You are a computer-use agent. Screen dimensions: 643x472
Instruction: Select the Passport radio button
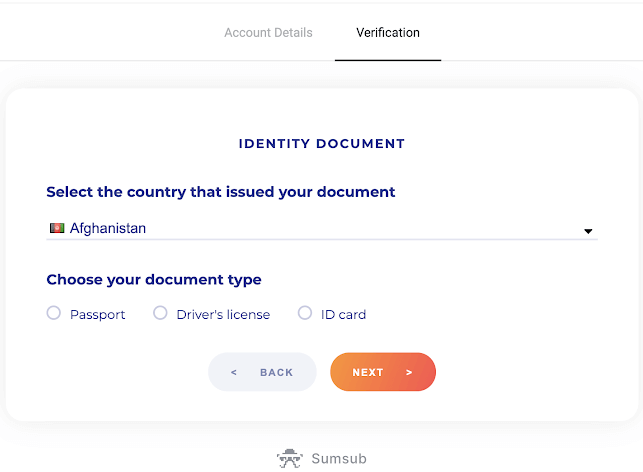click(54, 314)
